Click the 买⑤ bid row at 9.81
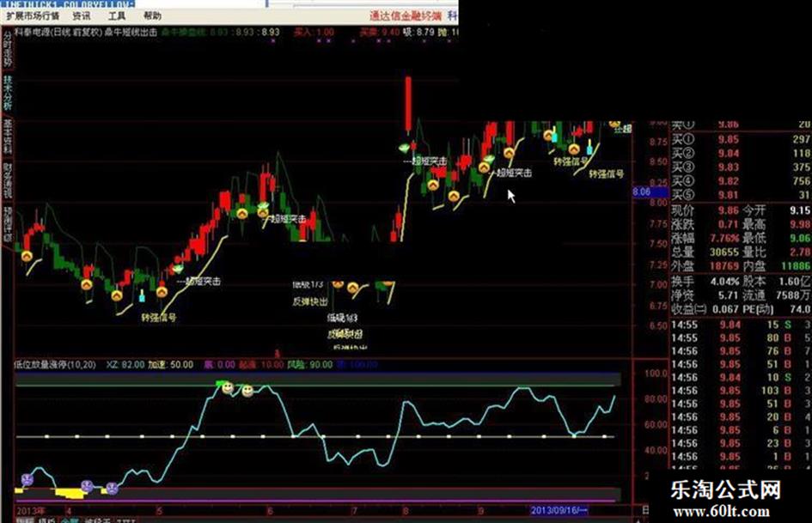 click(x=741, y=195)
